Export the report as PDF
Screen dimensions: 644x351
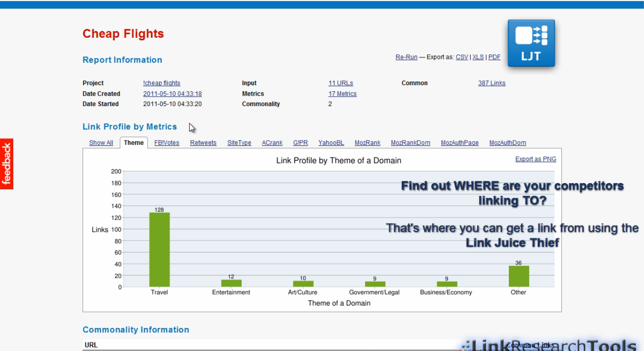click(x=494, y=57)
